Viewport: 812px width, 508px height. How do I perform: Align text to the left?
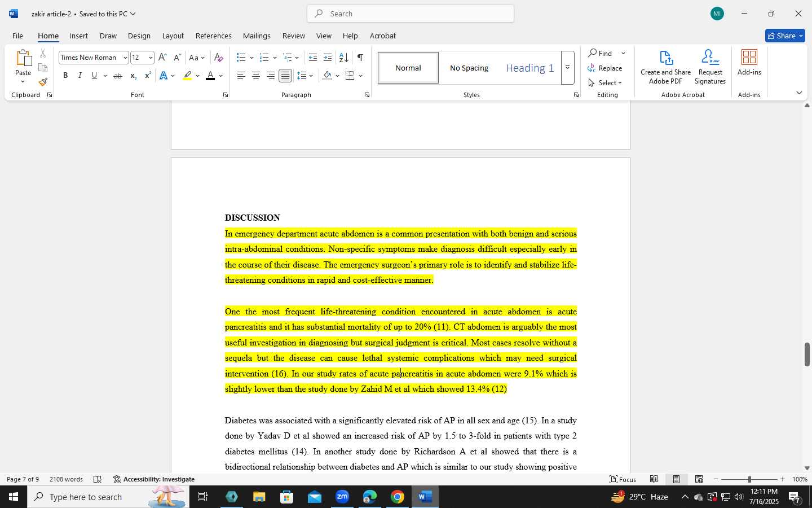click(x=241, y=76)
